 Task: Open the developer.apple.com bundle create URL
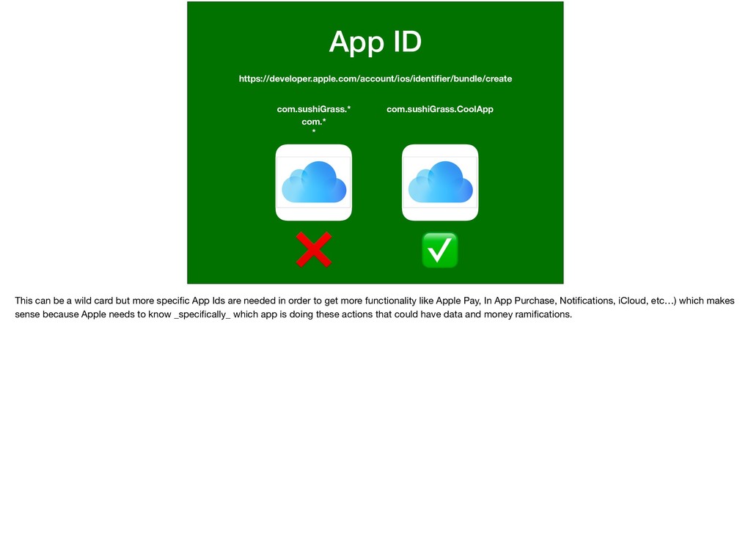point(375,79)
